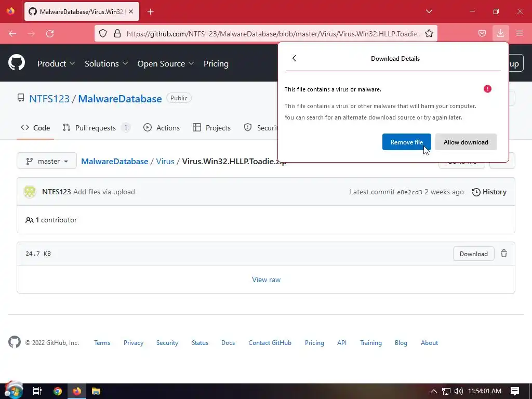Open the list all tabs chevron
532x399 pixels.
429,11
